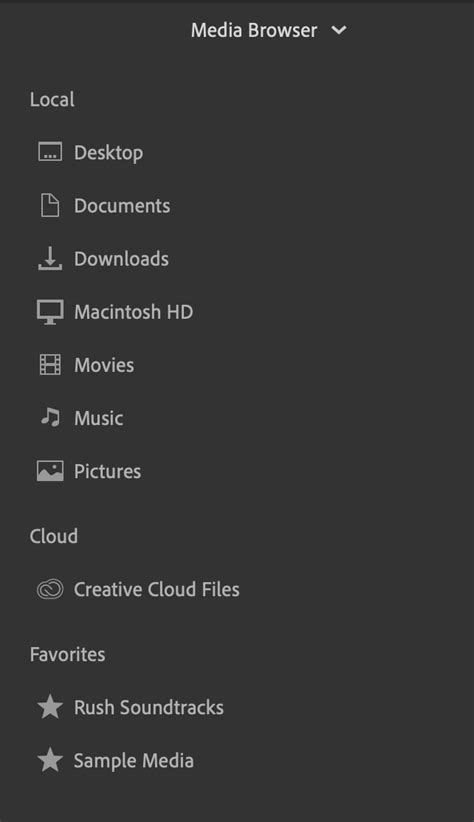The width and height of the screenshot is (474, 822).
Task: Click the Movies filmstrip icon
Action: 50,365
